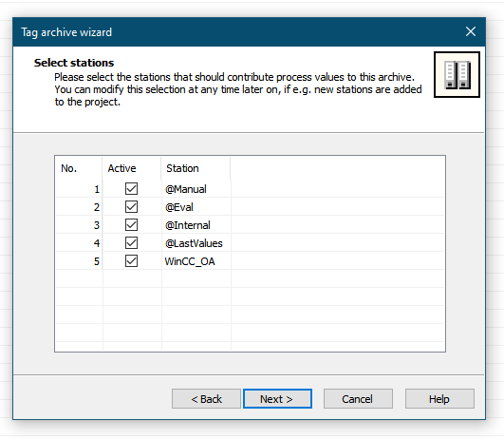Click row number 3 in the table
The width and height of the screenshot is (504, 439).
click(x=79, y=225)
